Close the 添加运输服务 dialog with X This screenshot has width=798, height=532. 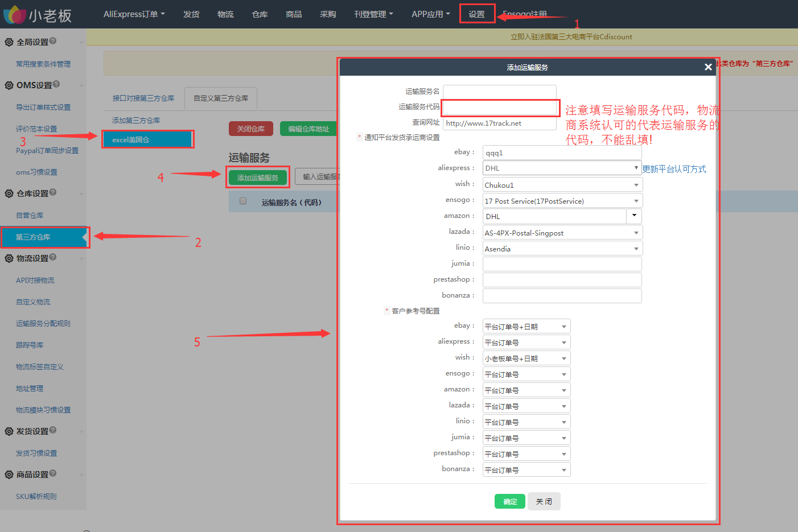pos(708,67)
